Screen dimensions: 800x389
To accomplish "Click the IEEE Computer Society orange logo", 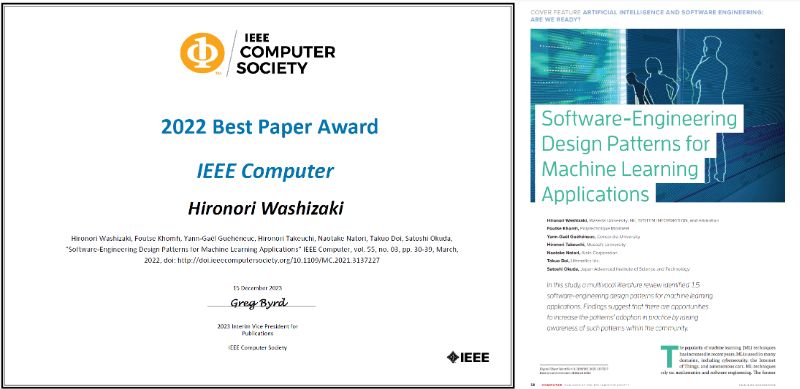I will 203,54.
